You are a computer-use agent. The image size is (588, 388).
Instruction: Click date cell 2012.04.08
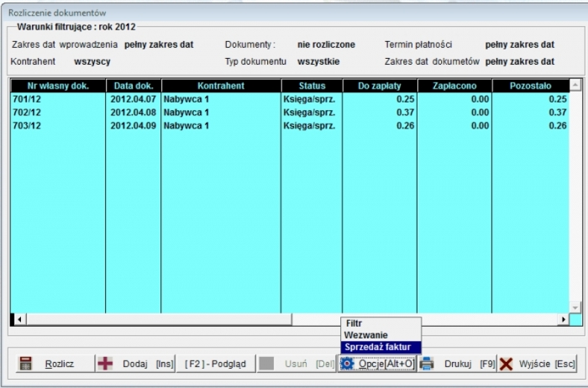[133, 113]
